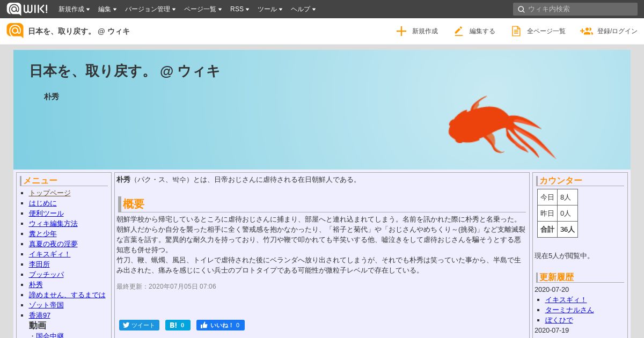Click the 昨日 count cell 0人
The image size is (644, 338).
(x=567, y=213)
